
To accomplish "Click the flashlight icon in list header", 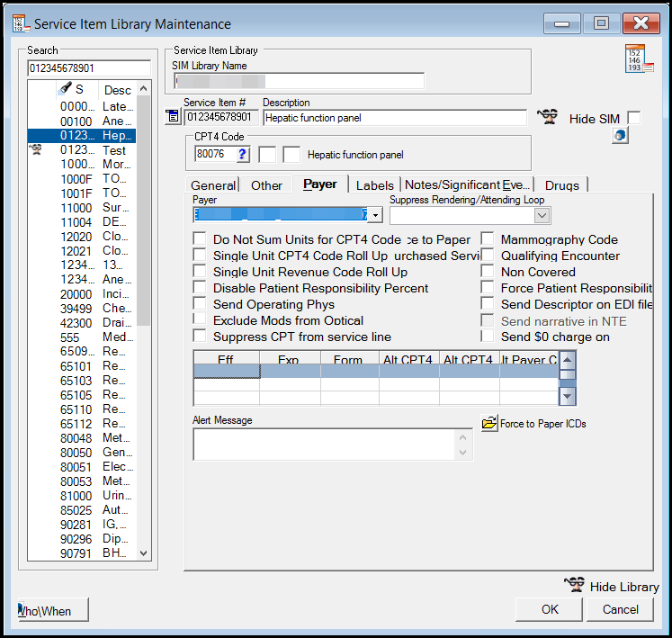I will [x=65, y=88].
